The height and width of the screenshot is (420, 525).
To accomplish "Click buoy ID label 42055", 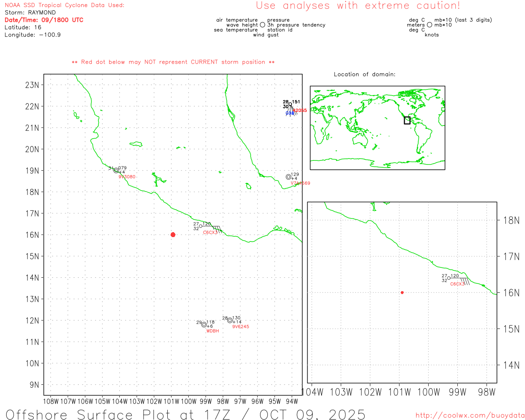I will pyautogui.click(x=300, y=110).
